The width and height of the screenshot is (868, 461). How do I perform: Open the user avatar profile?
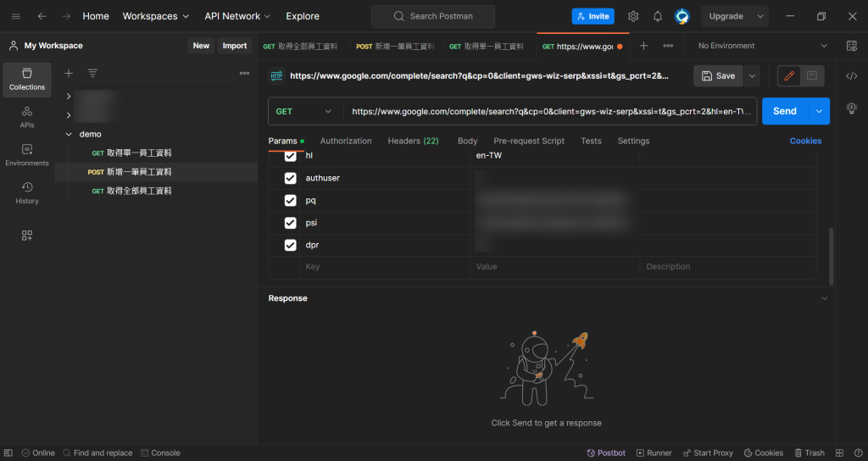click(682, 17)
